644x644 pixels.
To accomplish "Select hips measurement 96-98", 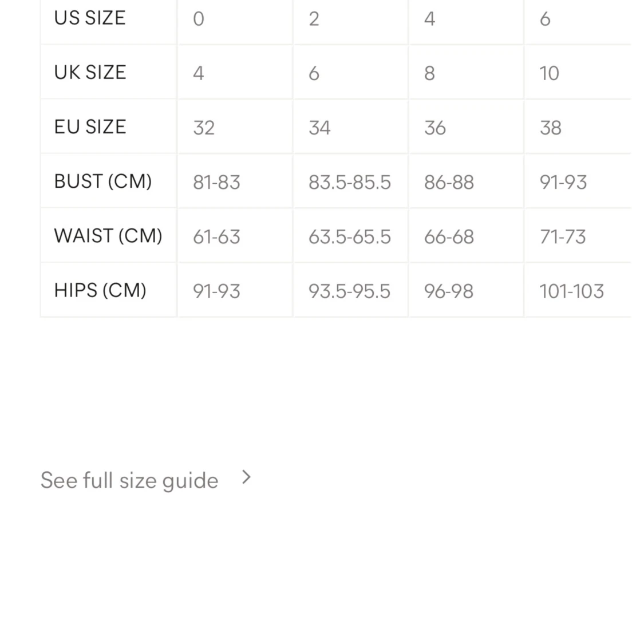I will [x=449, y=291].
